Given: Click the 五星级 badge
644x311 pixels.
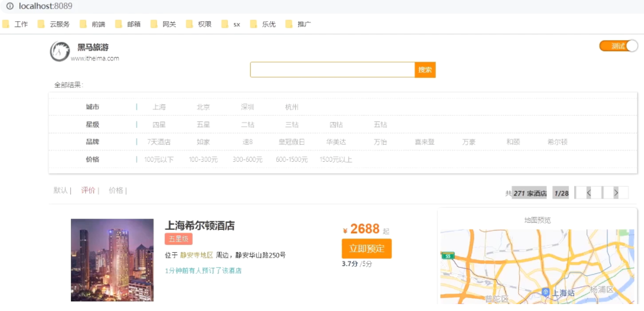Looking at the screenshot, I should [179, 239].
